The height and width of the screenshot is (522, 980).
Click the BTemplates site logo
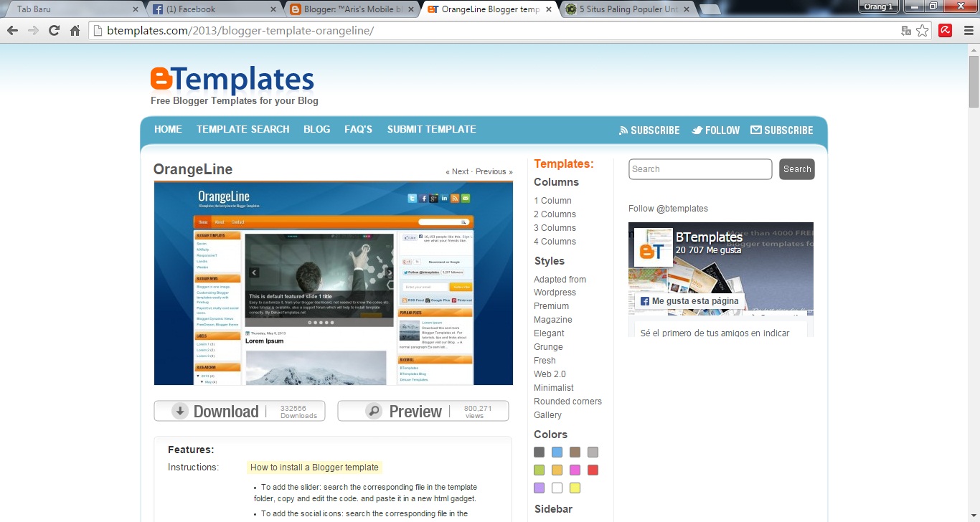(232, 80)
